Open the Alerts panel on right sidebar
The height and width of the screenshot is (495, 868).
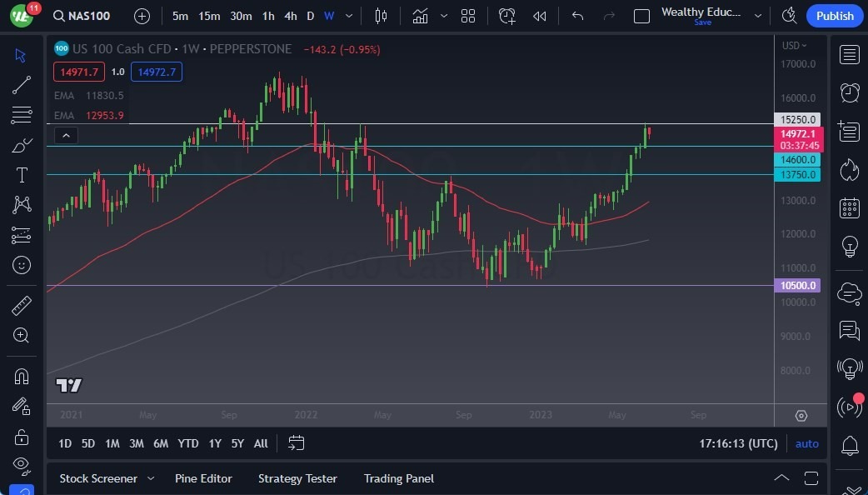pyautogui.click(x=849, y=92)
